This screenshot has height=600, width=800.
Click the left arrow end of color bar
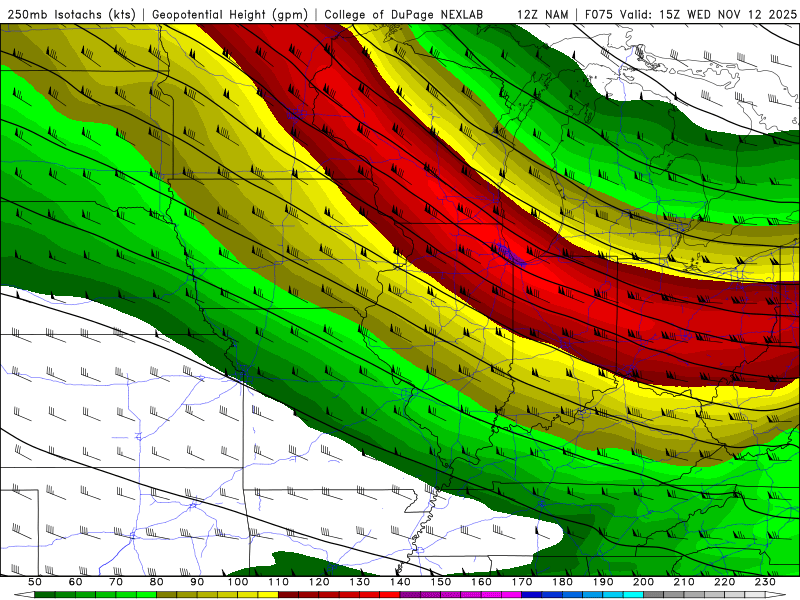[x=24, y=594]
